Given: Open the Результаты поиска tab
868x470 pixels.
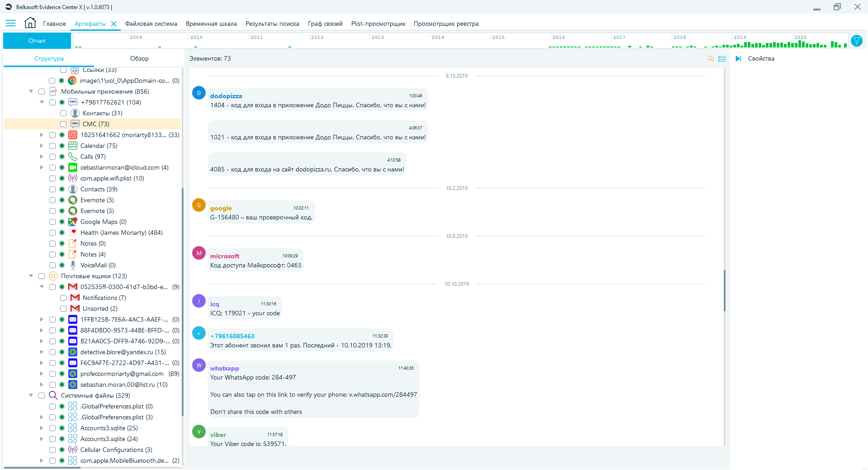Looking at the screenshot, I should [x=272, y=24].
